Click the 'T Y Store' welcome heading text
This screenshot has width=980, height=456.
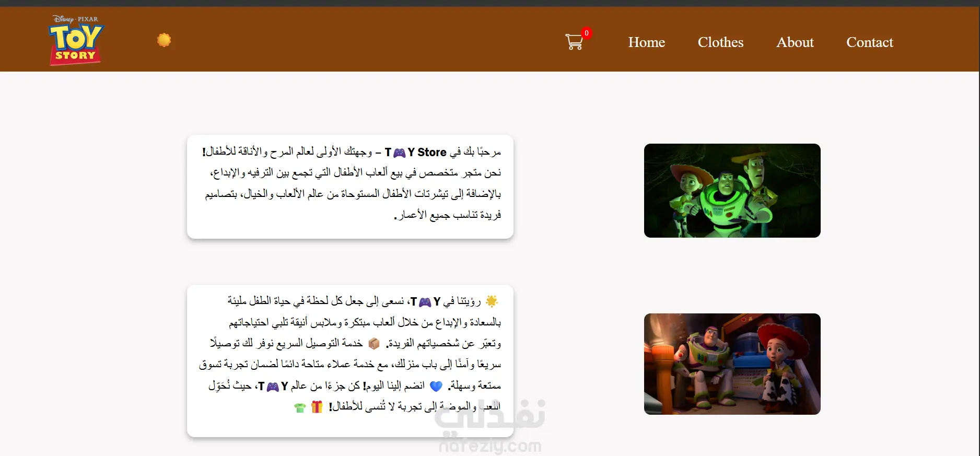click(416, 152)
